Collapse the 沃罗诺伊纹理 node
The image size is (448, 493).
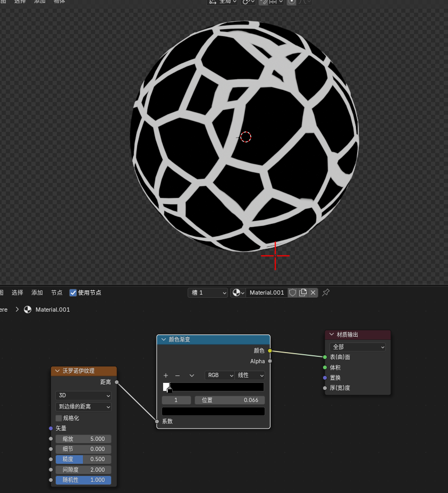[57, 371]
